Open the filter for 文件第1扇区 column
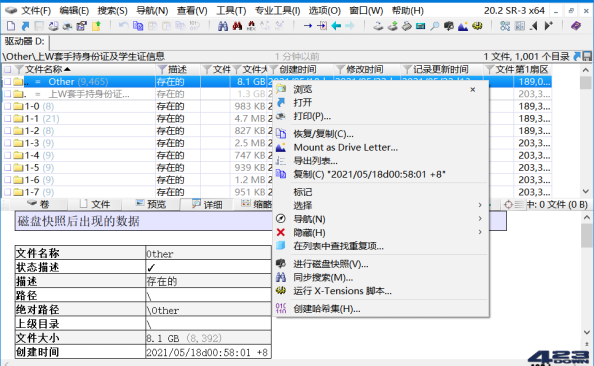Image resolution: width=594 pixels, height=366 pixels. 490,69
